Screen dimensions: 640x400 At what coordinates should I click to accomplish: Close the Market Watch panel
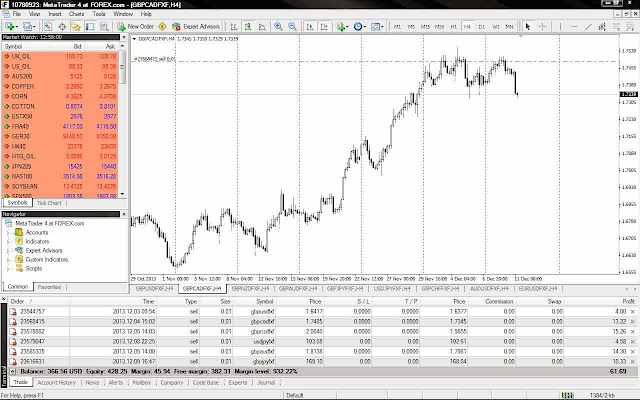click(123, 37)
